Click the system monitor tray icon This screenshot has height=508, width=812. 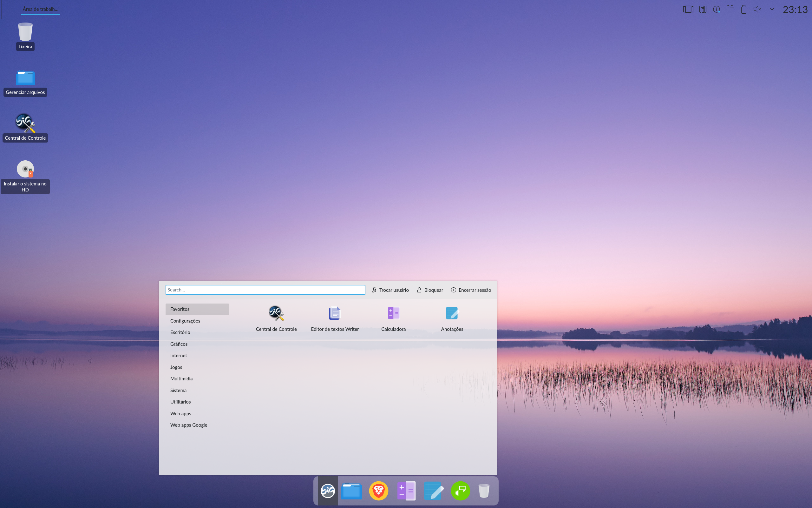click(x=703, y=10)
